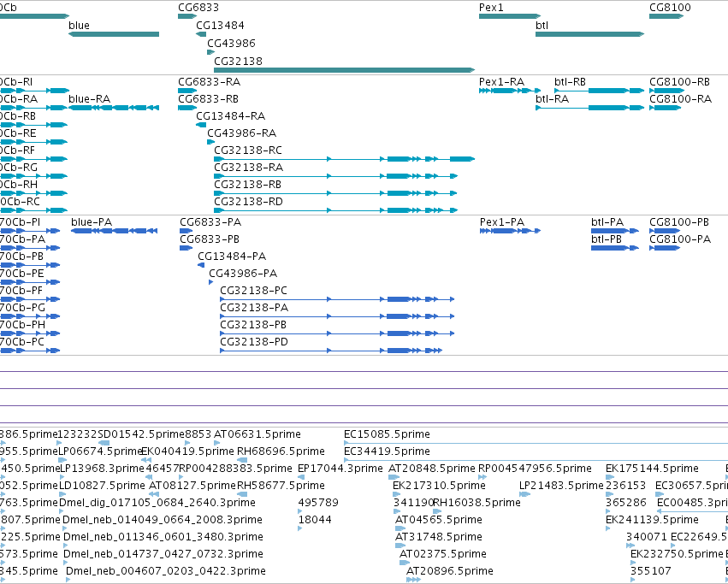The width and height of the screenshot is (728, 584).
Task: Select the blue gene feature bar
Action: tap(114, 34)
